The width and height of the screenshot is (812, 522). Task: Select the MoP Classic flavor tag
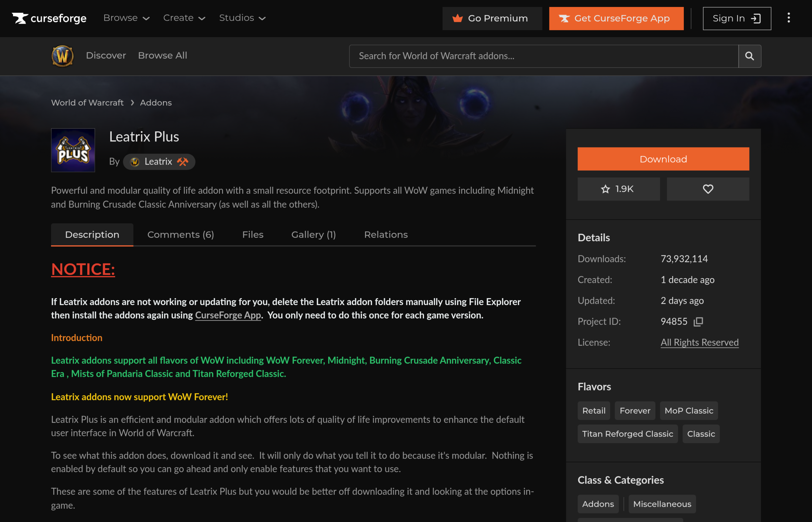tap(689, 411)
